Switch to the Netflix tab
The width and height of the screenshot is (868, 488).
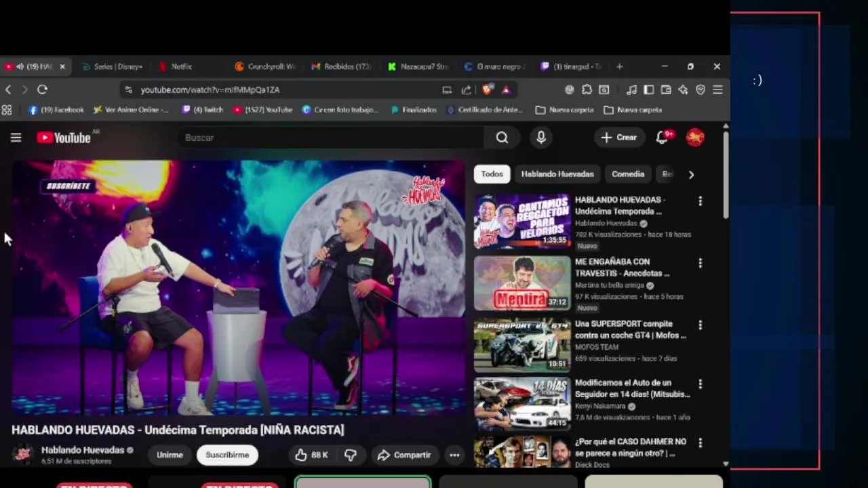click(181, 66)
